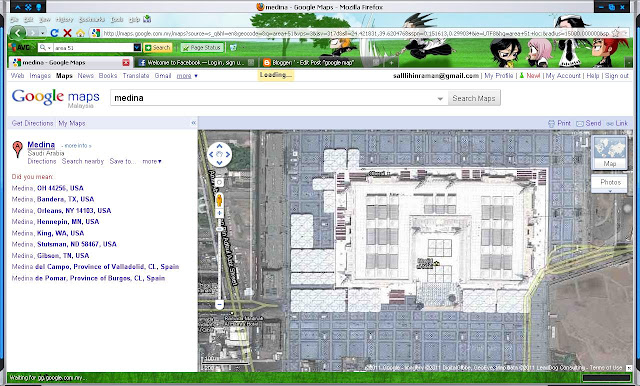Viewport: 640px width, 386px height.
Task: Click the red marker A pin icon
Action: point(17,149)
